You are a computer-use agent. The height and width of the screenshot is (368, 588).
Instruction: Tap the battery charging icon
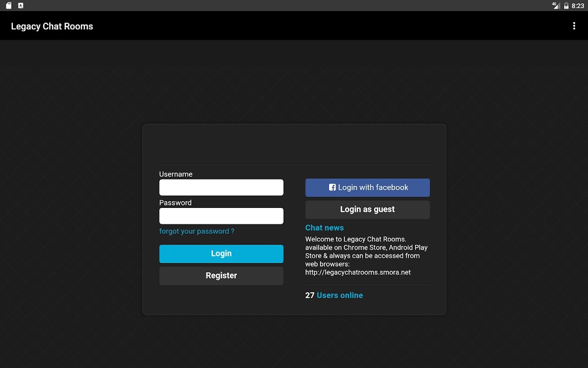[566, 6]
